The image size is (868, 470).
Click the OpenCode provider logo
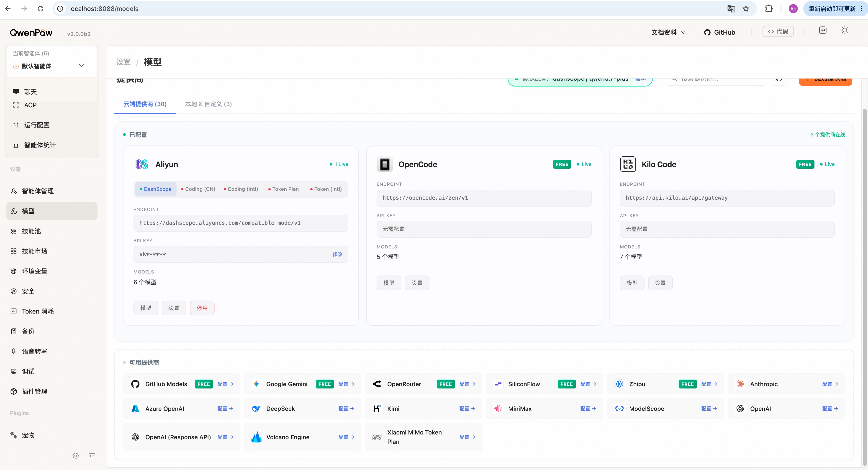pos(385,164)
